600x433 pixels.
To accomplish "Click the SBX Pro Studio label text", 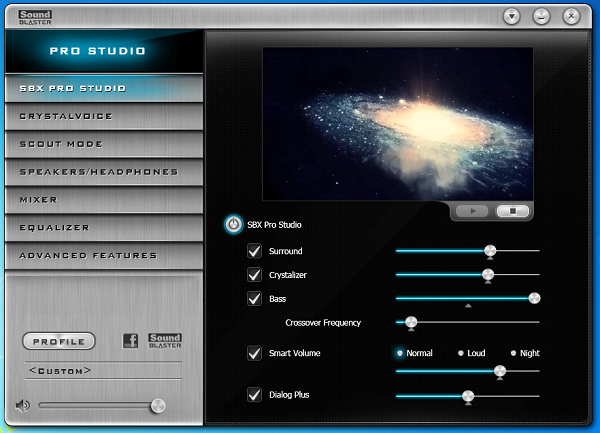I will (x=274, y=225).
